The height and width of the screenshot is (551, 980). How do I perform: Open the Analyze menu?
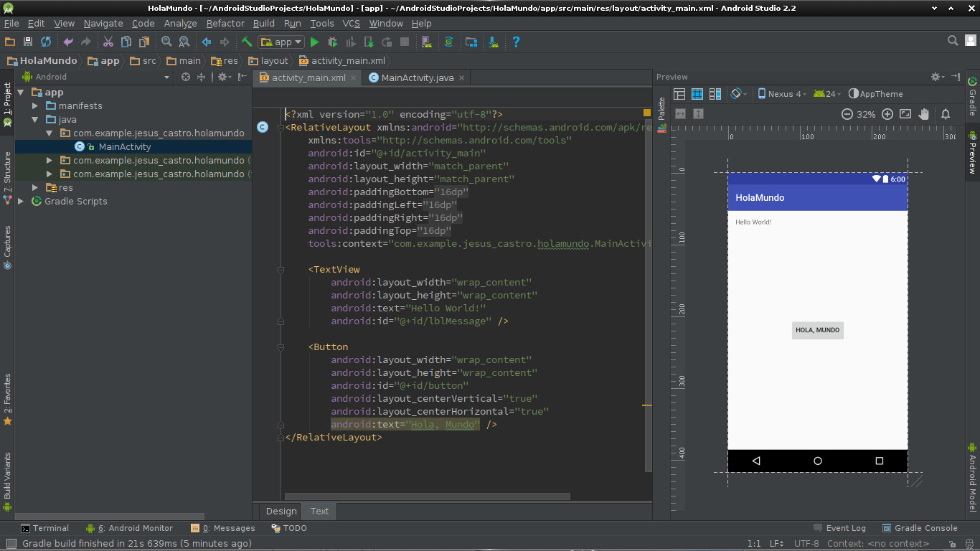tap(180, 23)
